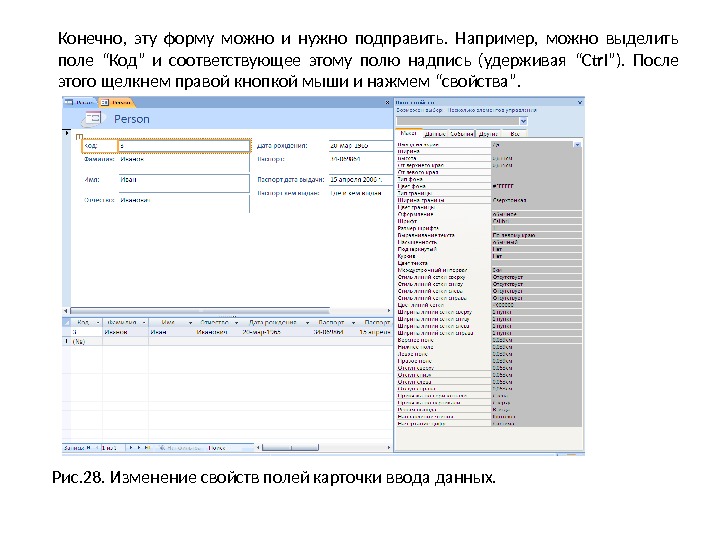720x540 pixels.
Task: Click the Подчеркнутый property value Нет
Action: click(536, 249)
